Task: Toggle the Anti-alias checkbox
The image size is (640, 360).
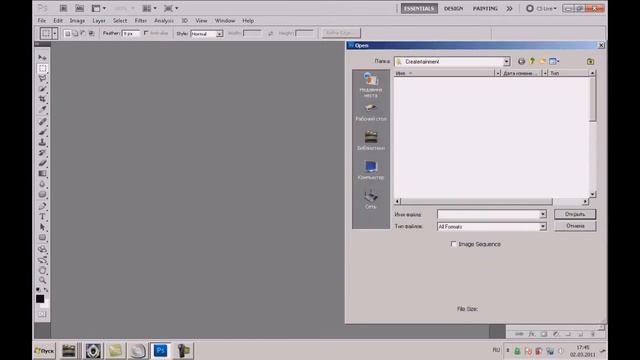Action: [x=146, y=33]
